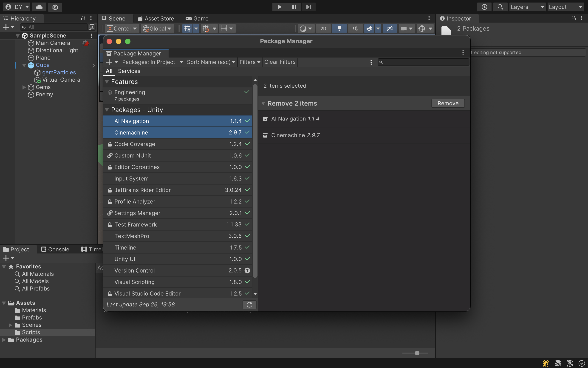Image resolution: width=588 pixels, height=368 pixels.
Task: Open the services settings hexagon icon
Action: (55, 7)
